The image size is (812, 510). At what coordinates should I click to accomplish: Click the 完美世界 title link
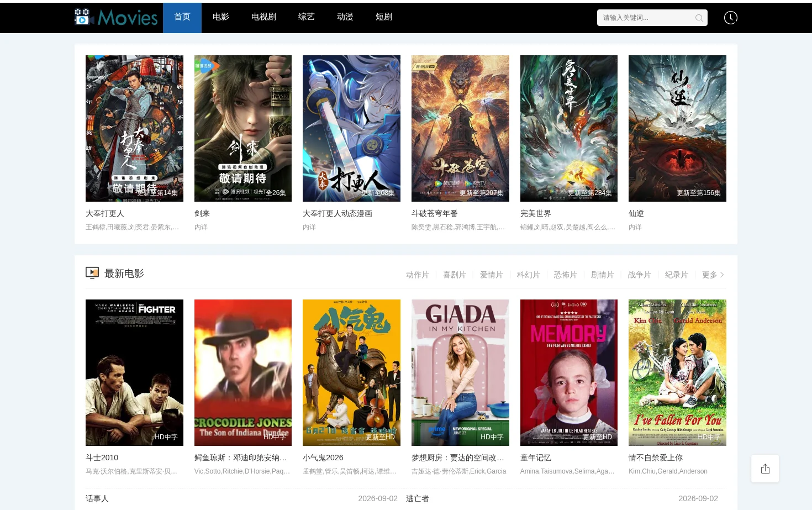(x=536, y=213)
